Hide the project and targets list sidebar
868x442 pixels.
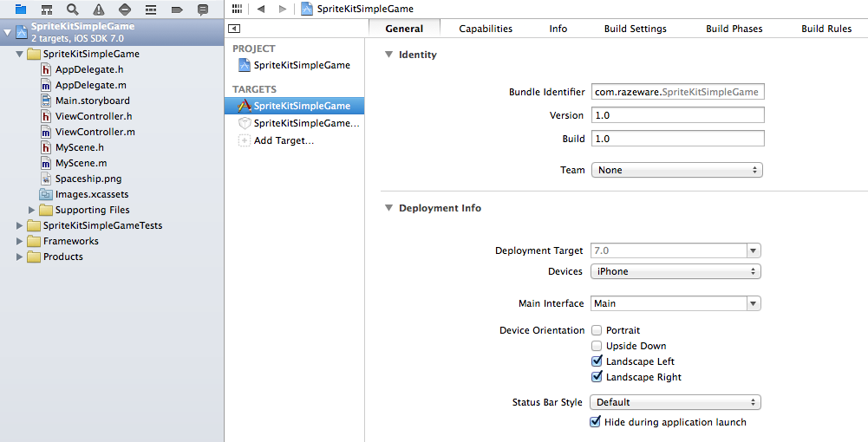(234, 29)
